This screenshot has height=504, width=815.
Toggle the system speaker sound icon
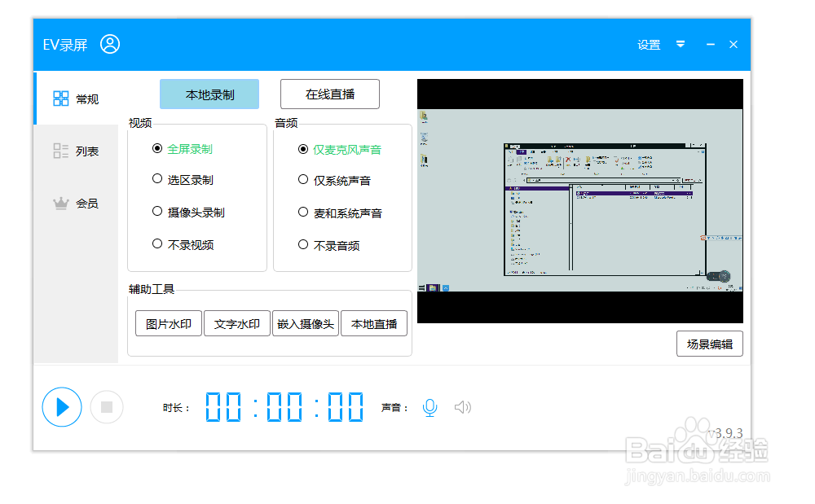(463, 407)
